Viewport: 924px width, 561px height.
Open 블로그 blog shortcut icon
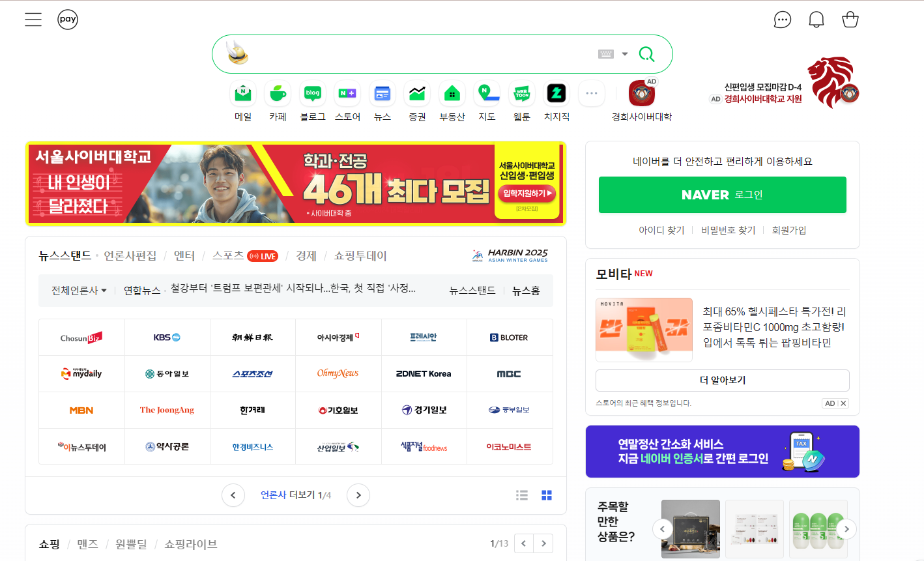(x=313, y=94)
